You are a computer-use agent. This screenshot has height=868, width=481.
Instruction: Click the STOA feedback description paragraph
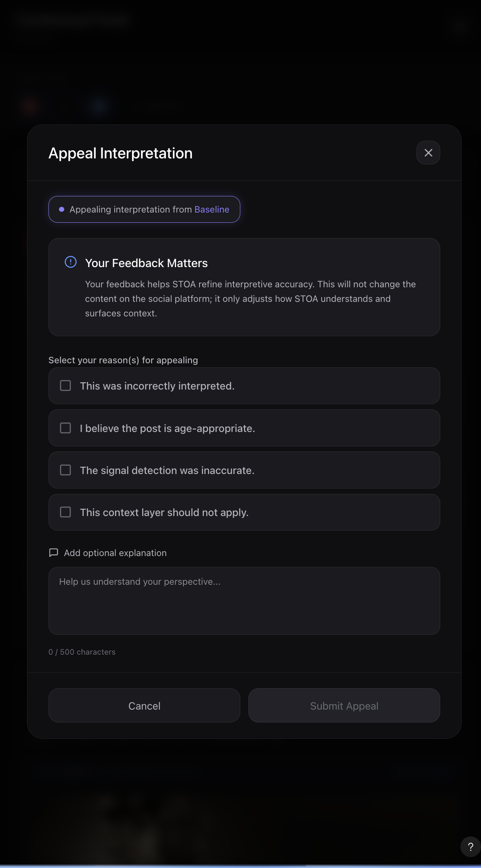(x=250, y=299)
